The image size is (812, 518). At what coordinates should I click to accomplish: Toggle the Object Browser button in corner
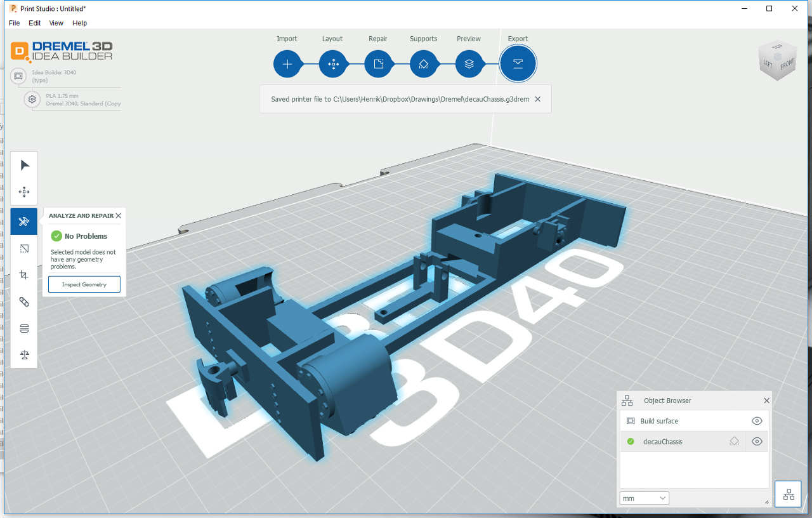(x=789, y=495)
